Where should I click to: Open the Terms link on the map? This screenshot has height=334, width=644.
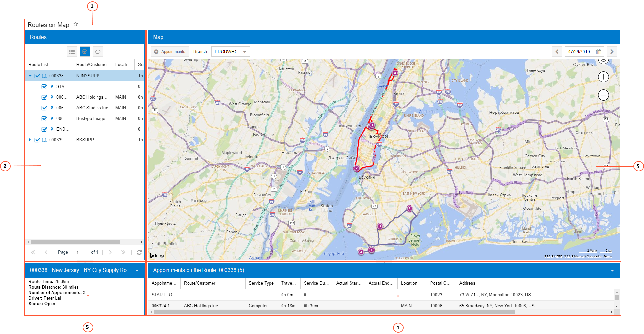pos(607,256)
